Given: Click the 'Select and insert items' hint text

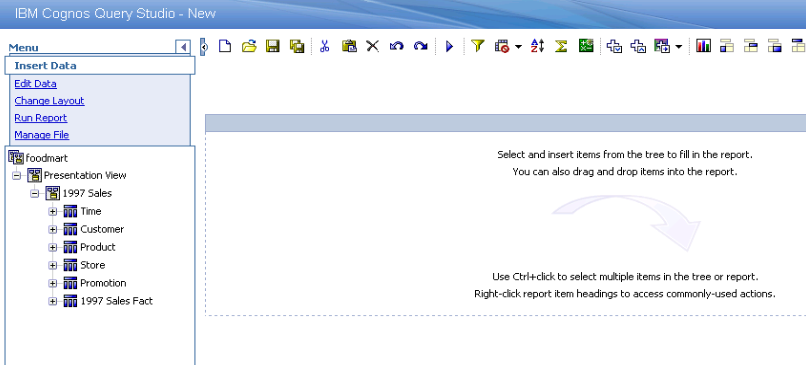Looking at the screenshot, I should [x=625, y=154].
